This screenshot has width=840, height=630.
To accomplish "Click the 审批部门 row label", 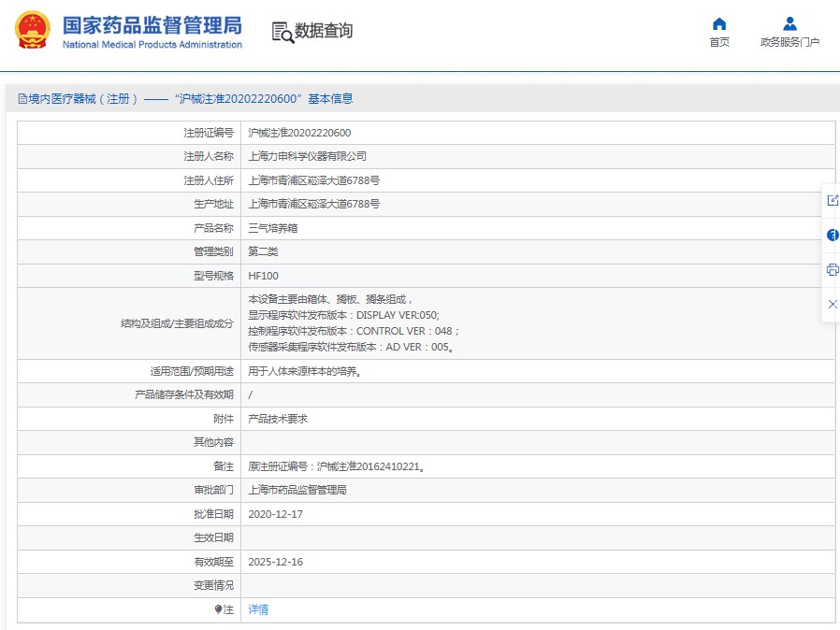I will click(x=213, y=490).
